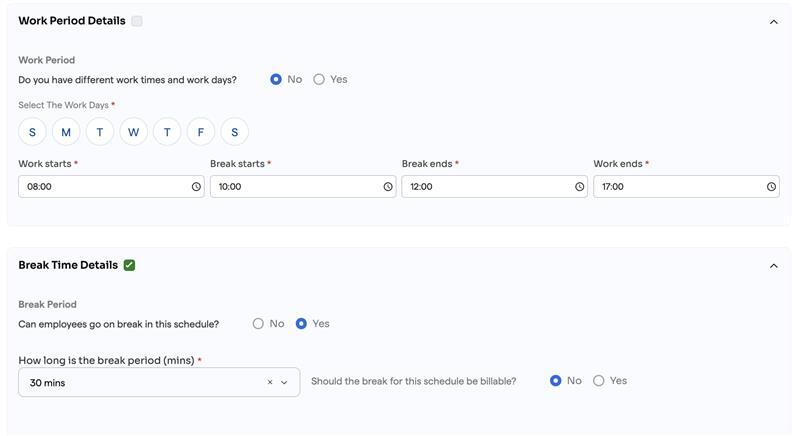Open clock picker in Break starts field
Viewport: 800px width, 436px height.
tap(388, 187)
